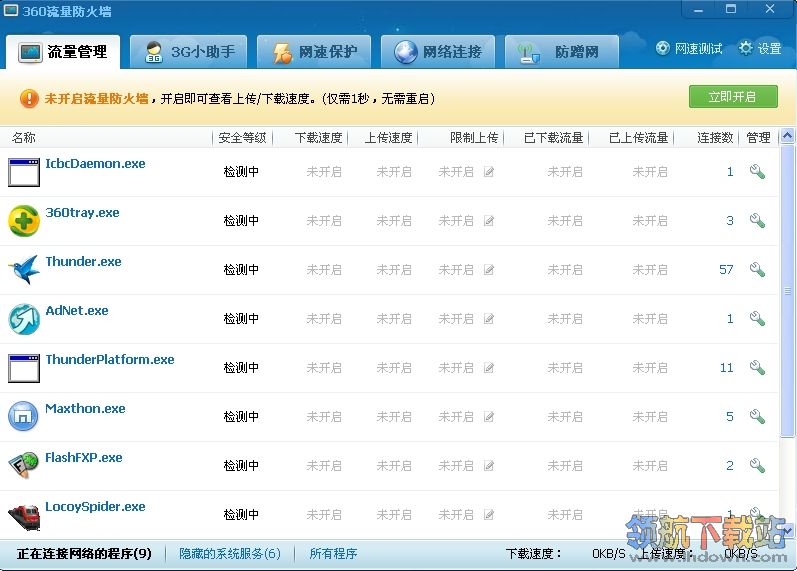Click the orange warning exclamation icon

pos(29,98)
